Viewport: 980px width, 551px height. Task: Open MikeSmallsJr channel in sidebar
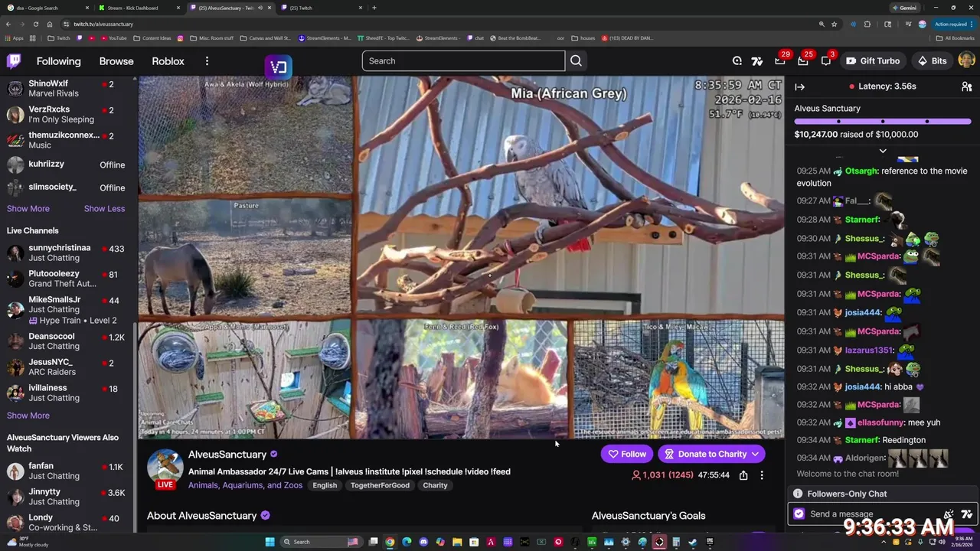[67, 310]
